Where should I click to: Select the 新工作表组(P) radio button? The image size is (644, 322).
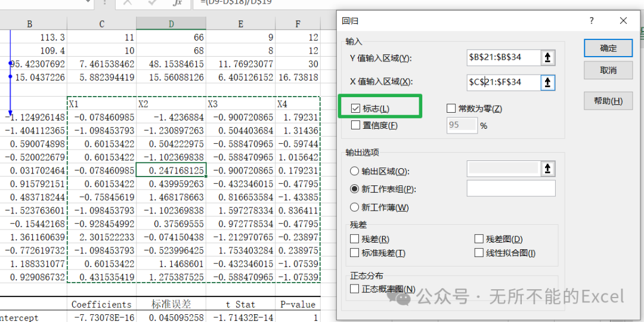354,190
